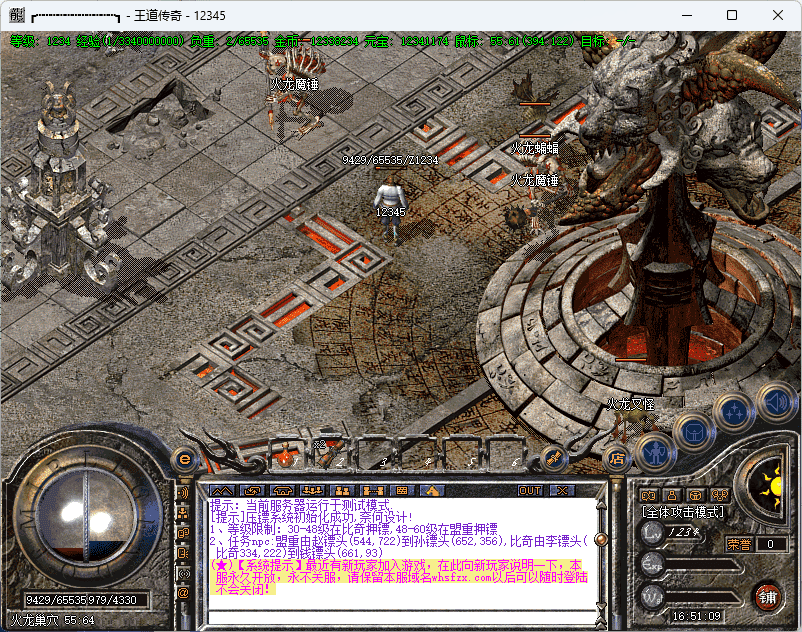Click the first small icon above attack mode text
Screen dimensions: 802x632
649,495
